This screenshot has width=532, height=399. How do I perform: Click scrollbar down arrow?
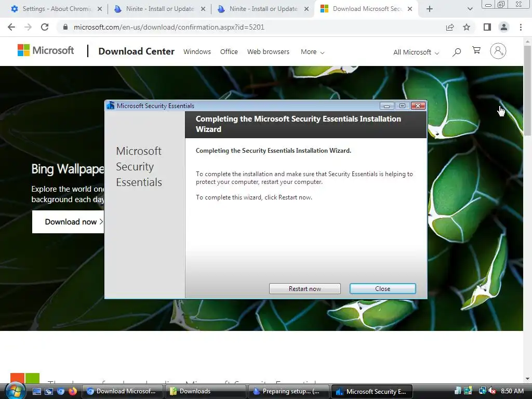pos(527,379)
